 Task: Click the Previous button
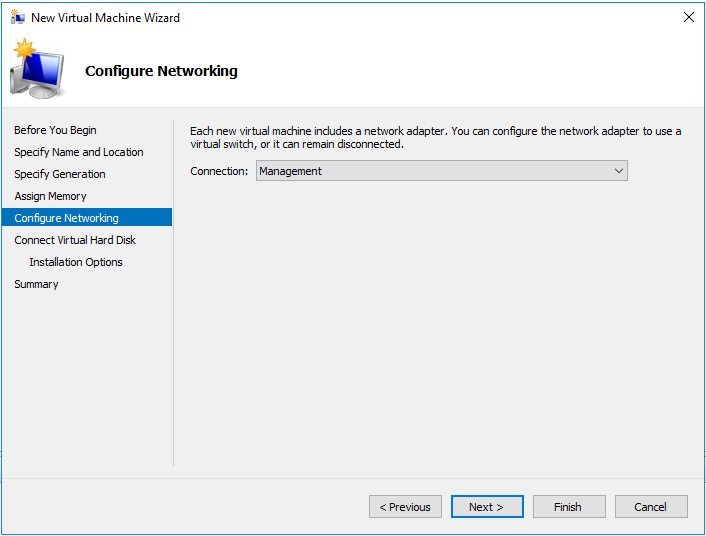pyautogui.click(x=405, y=507)
